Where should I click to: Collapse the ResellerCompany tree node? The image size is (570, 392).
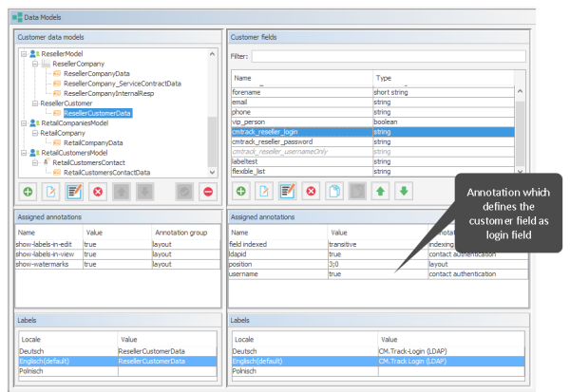point(34,64)
